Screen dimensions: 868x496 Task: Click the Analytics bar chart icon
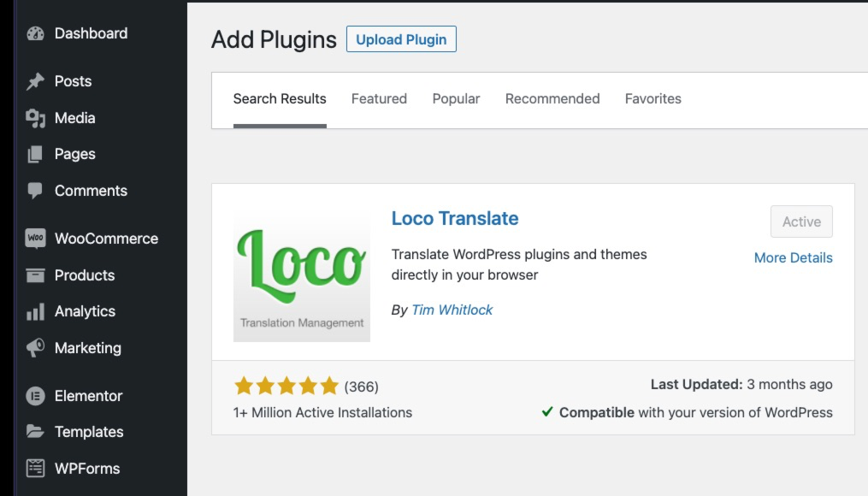click(35, 311)
